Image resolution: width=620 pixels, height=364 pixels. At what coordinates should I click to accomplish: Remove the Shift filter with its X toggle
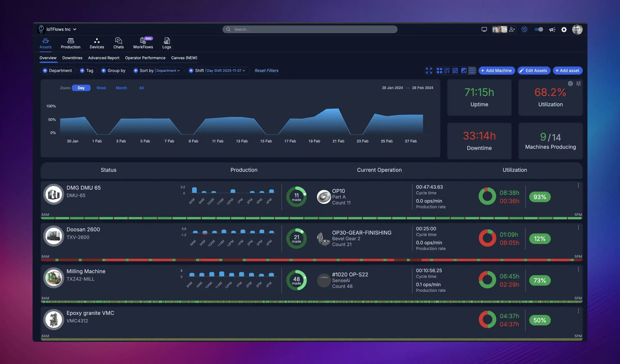pyautogui.click(x=191, y=70)
